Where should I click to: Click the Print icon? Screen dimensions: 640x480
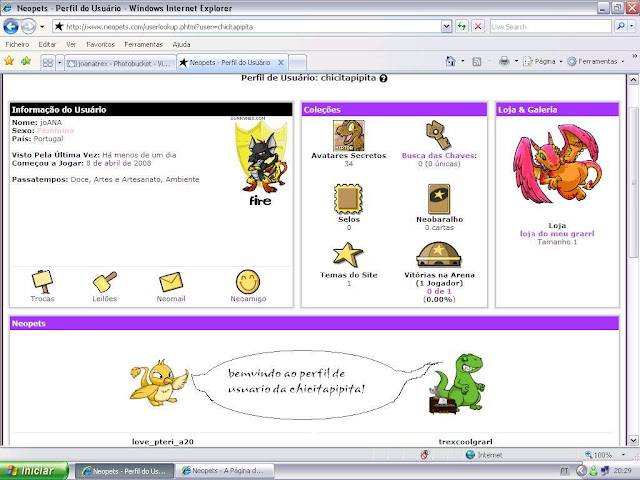click(504, 61)
